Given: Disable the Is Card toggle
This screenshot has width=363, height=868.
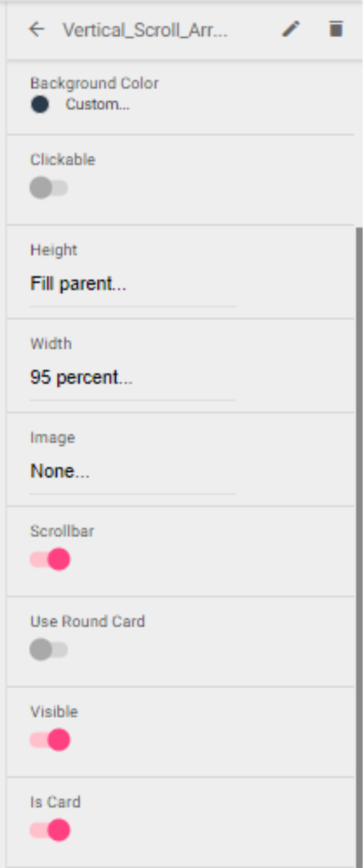Looking at the screenshot, I should click(50, 830).
